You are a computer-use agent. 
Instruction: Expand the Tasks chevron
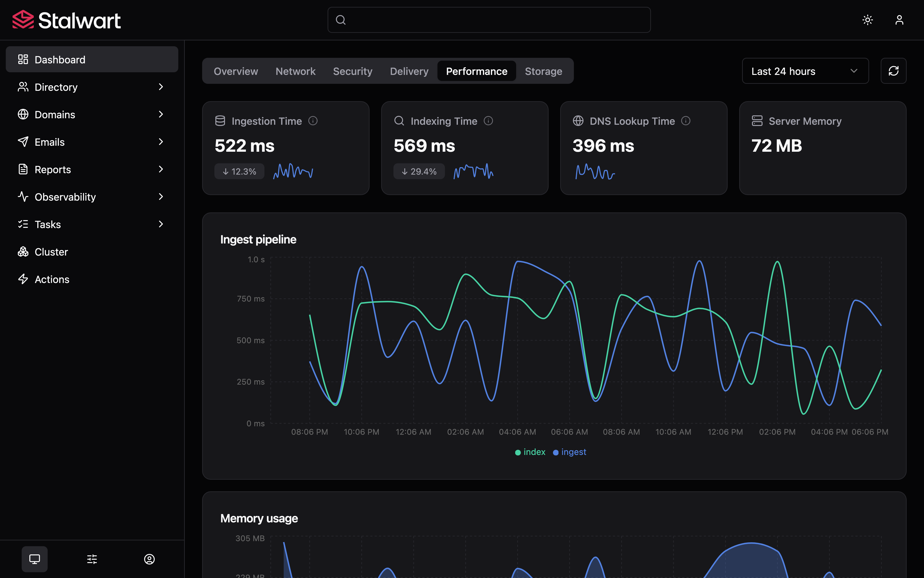pyautogui.click(x=161, y=224)
